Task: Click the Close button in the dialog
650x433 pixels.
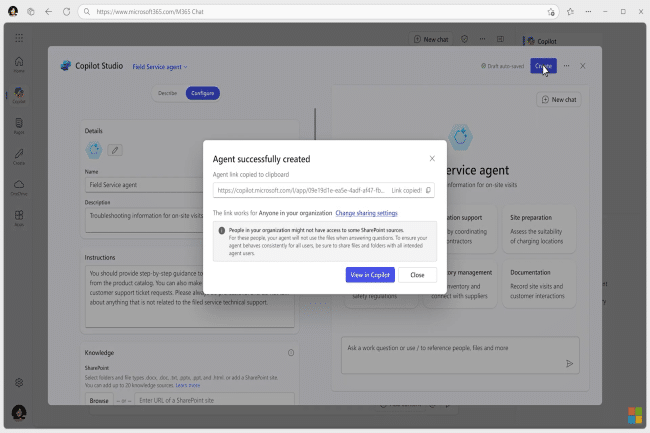Action: pyautogui.click(x=417, y=275)
